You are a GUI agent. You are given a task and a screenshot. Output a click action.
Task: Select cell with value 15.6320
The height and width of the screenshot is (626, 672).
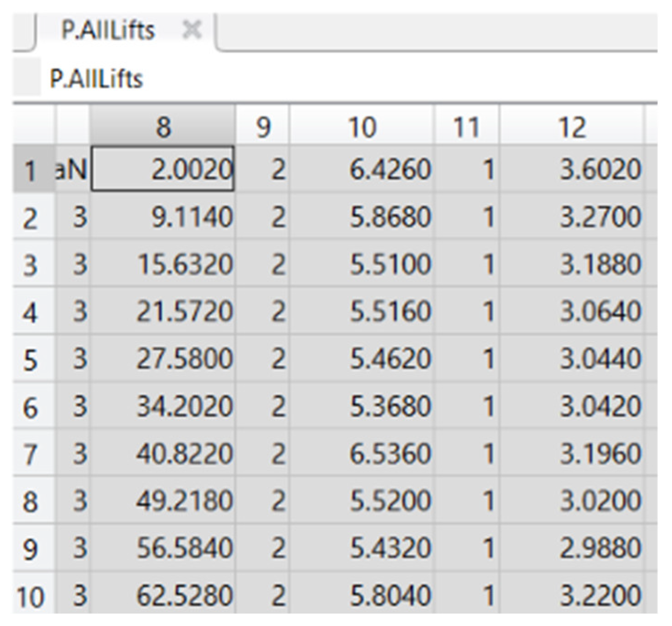click(x=163, y=265)
